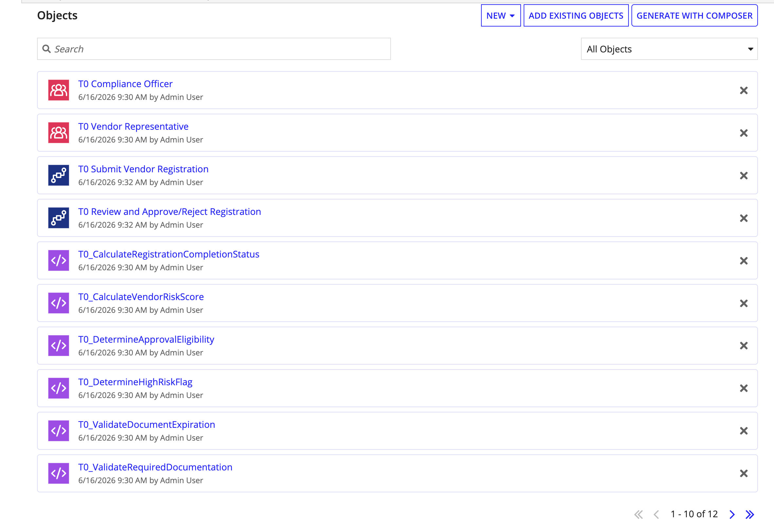
Task: Remove T0 Vendor Representative with its X
Action: point(744,133)
